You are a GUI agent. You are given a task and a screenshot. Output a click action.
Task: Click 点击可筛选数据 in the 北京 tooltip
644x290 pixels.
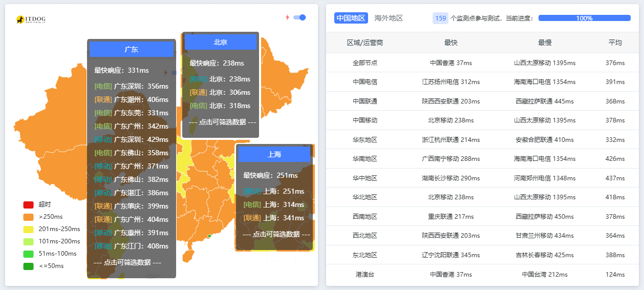(x=223, y=122)
